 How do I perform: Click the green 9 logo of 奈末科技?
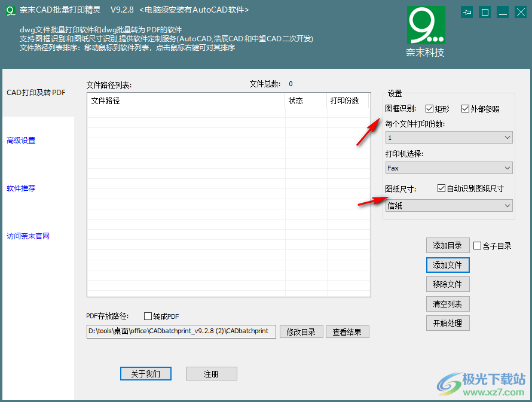point(426,25)
